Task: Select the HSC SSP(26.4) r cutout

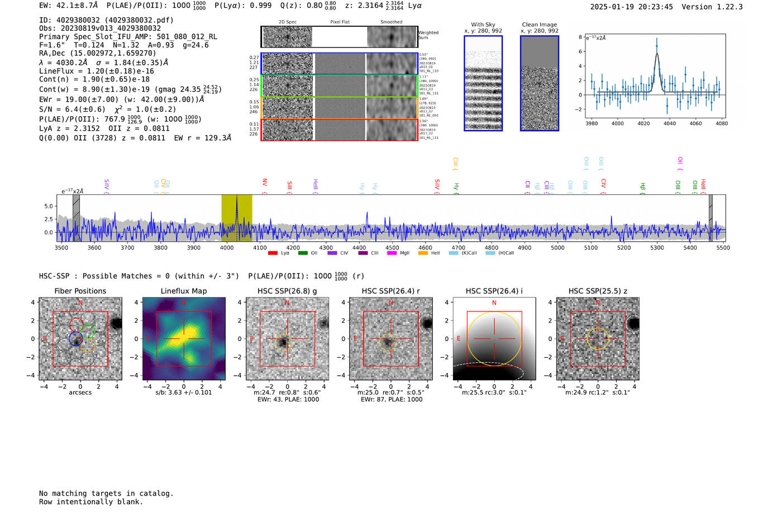Action: point(391,339)
